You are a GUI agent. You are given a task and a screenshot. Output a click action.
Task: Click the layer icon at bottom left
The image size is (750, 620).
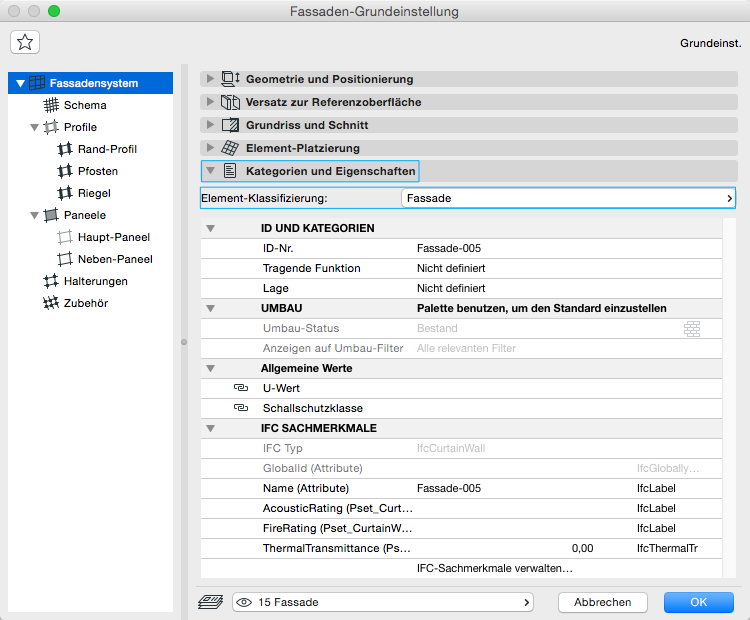coord(210,602)
